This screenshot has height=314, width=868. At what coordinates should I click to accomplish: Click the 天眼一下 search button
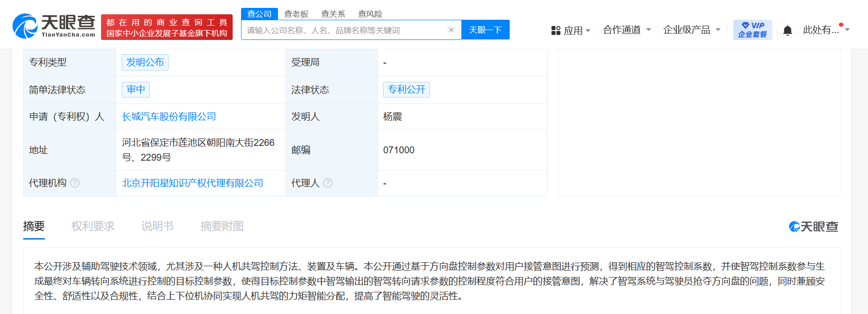486,30
